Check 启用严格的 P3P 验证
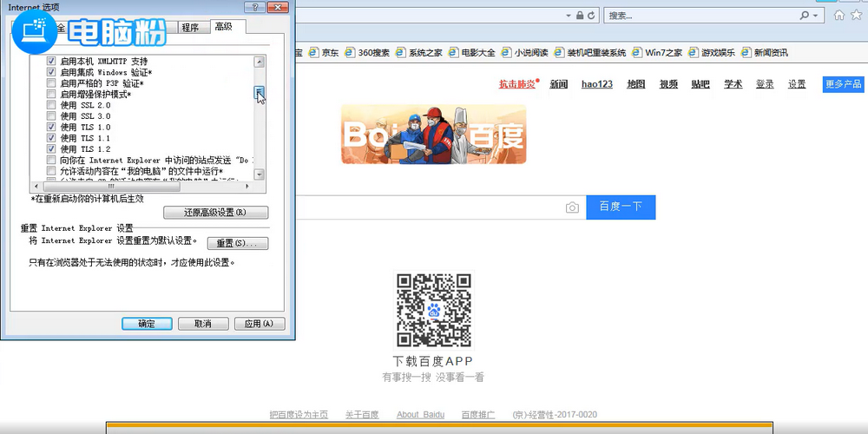This screenshot has width=868, height=434. pos(51,83)
